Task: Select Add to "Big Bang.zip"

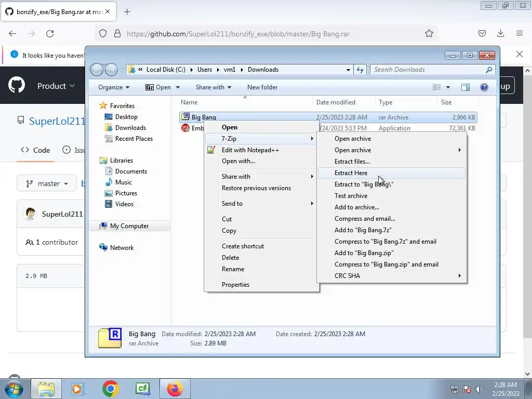Action: [392, 253]
